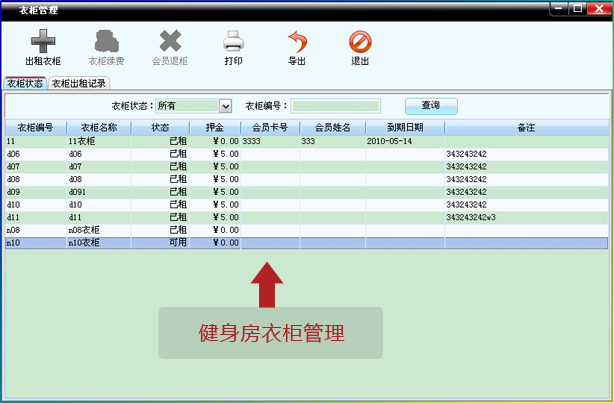Sort by 衣柜编号 column header

pos(35,128)
